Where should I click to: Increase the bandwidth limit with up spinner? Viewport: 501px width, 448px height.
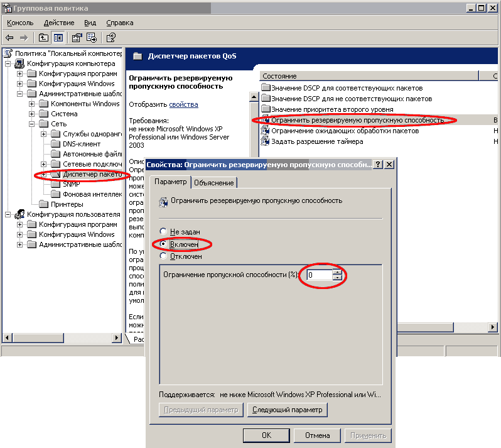coord(337,273)
